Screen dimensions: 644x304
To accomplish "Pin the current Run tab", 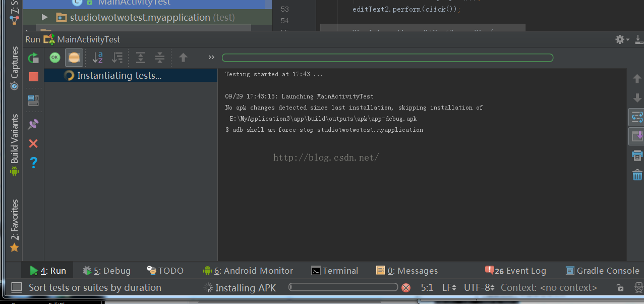I will [x=33, y=124].
